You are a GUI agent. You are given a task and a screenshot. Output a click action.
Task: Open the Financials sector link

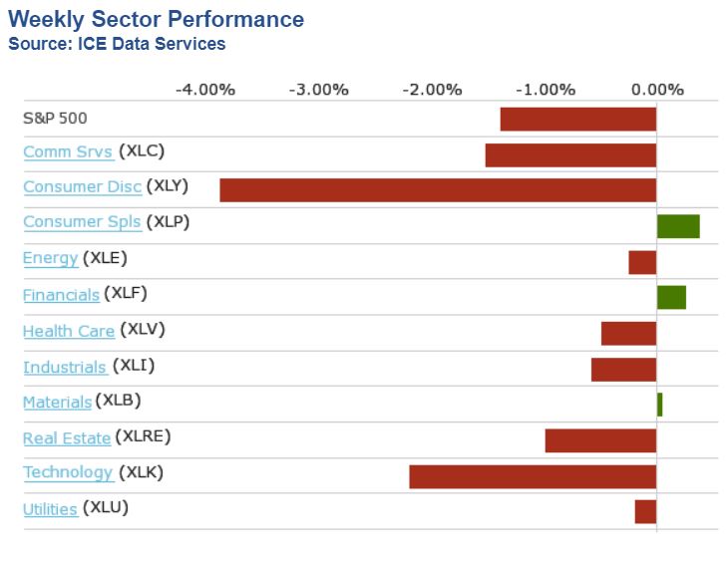click(61, 295)
